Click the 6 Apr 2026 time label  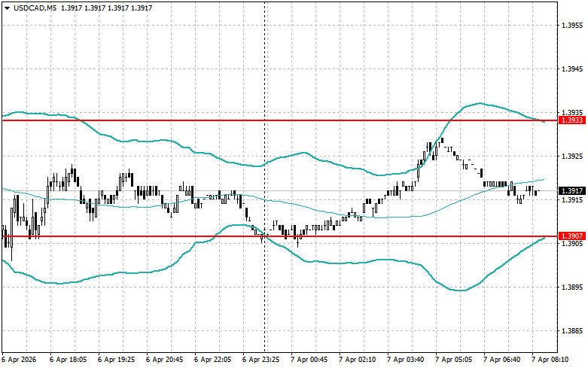tap(19, 360)
